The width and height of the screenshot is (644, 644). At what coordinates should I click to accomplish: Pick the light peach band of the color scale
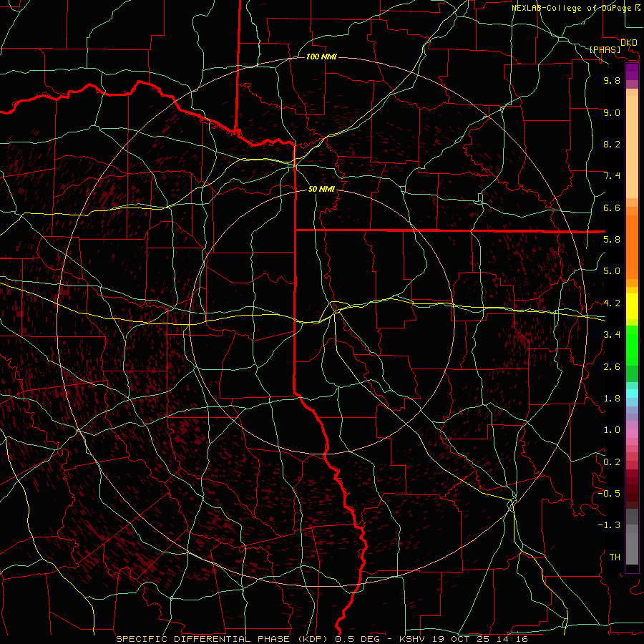click(632, 147)
